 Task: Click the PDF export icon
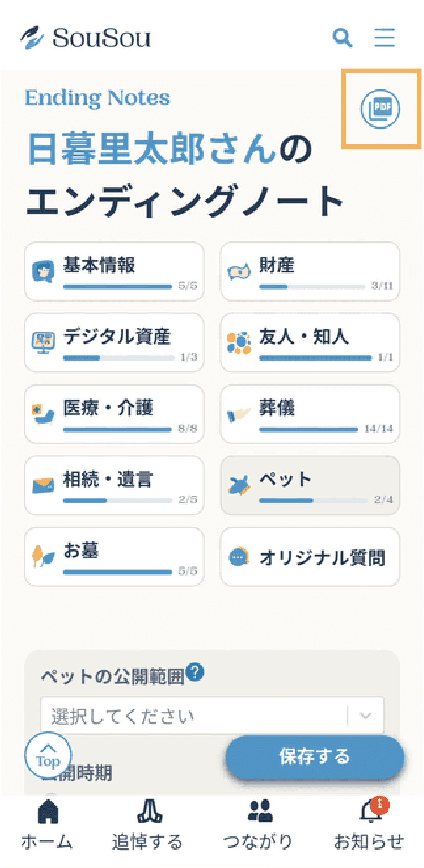pyautogui.click(x=380, y=109)
